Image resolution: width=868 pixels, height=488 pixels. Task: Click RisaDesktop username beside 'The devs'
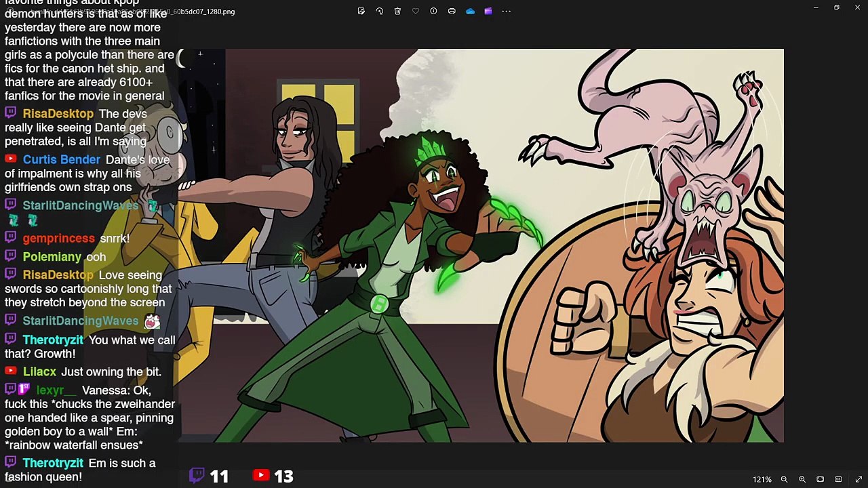tap(58, 113)
